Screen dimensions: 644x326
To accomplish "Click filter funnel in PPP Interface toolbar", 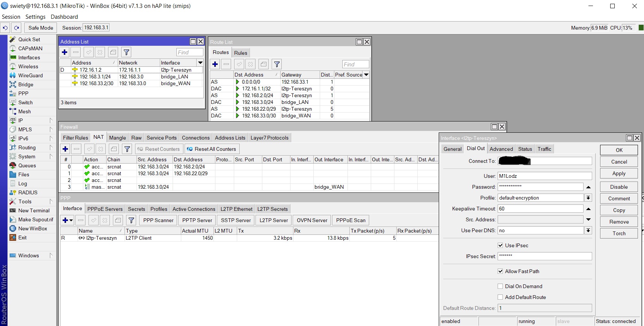I will point(131,220).
